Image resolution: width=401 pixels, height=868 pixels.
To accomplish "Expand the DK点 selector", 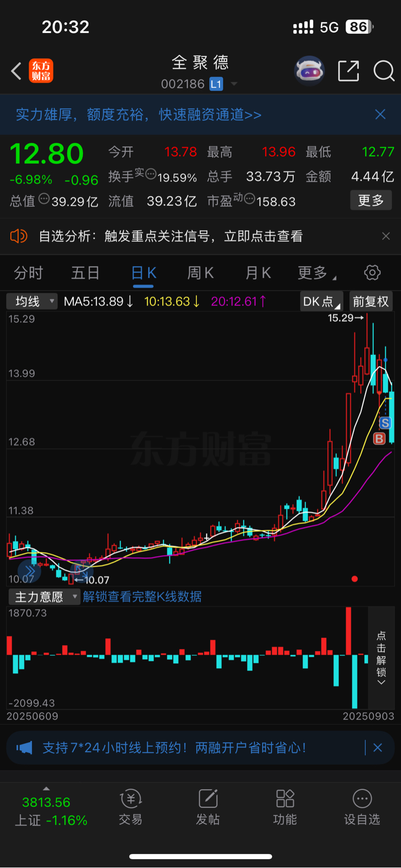I will 321,301.
